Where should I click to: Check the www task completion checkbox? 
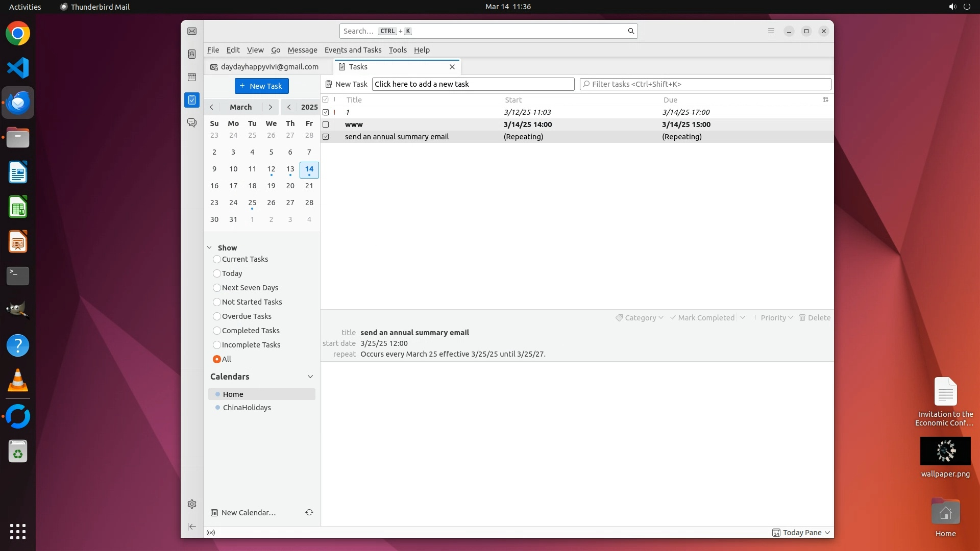click(x=326, y=124)
